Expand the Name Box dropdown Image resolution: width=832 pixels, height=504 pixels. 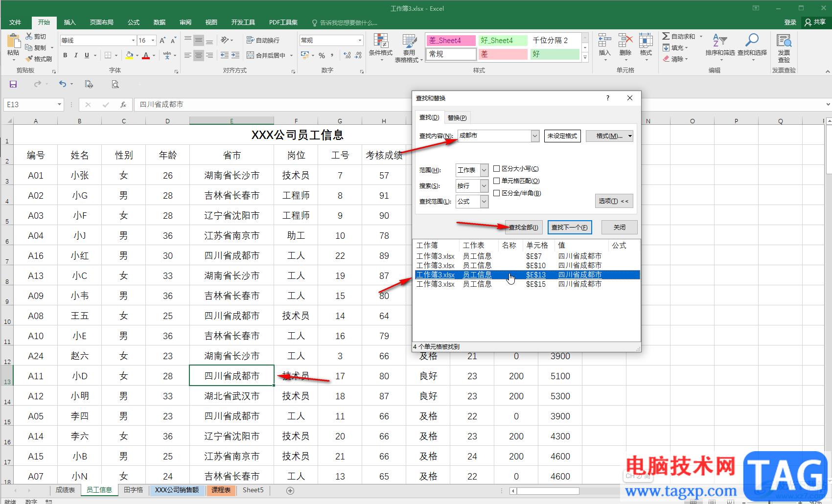coord(59,104)
